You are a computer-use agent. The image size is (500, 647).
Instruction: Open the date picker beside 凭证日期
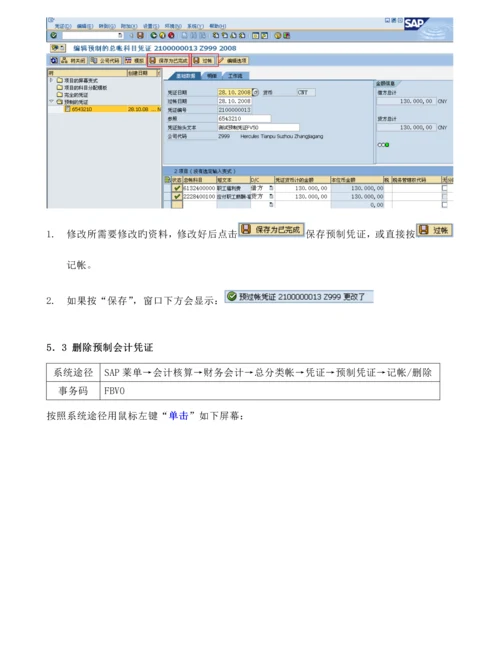[255, 92]
